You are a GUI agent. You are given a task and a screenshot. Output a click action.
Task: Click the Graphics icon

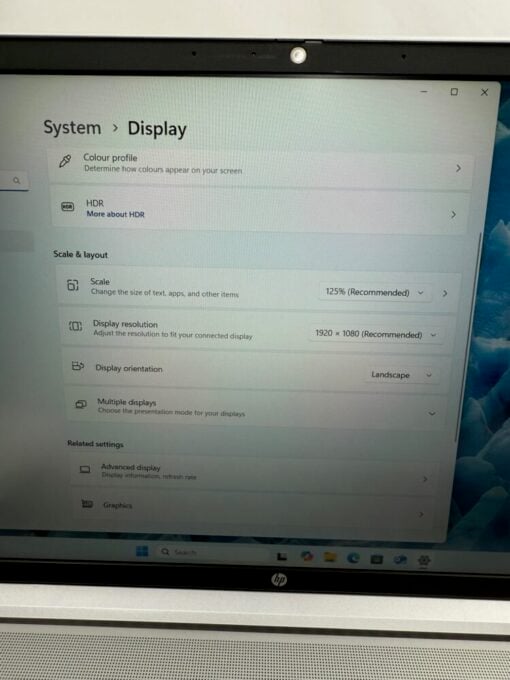(x=87, y=503)
